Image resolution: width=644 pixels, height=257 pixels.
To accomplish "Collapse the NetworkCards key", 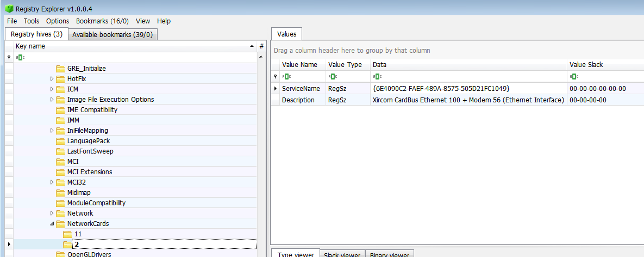I will click(x=52, y=224).
